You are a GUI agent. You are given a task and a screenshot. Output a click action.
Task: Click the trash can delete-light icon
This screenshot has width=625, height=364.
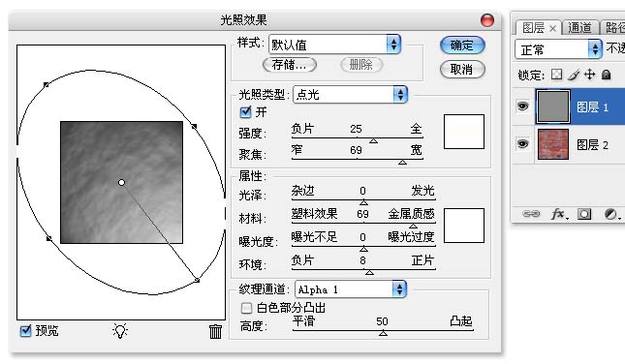215,331
